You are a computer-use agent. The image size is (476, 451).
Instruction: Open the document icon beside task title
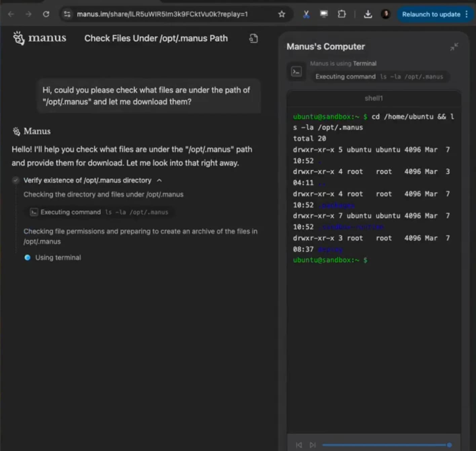(x=253, y=39)
